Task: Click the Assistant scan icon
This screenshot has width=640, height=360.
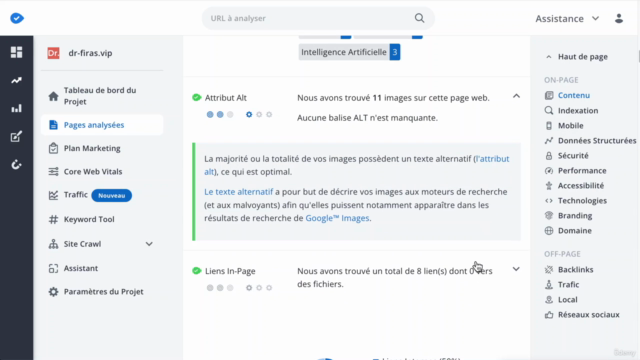Action: [x=53, y=268]
